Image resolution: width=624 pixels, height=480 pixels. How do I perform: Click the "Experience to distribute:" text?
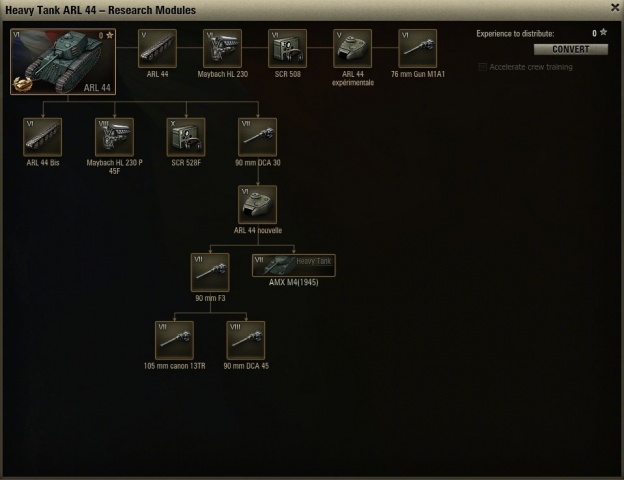(x=515, y=34)
